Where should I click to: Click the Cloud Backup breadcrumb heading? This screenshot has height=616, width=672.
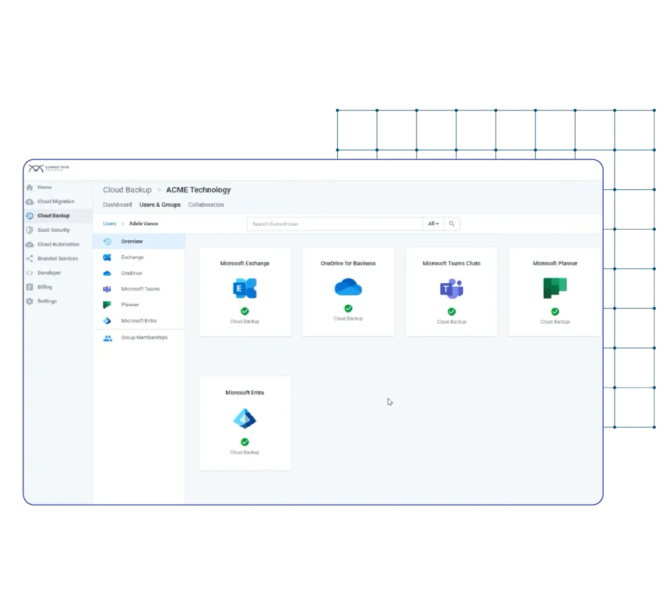coord(127,190)
